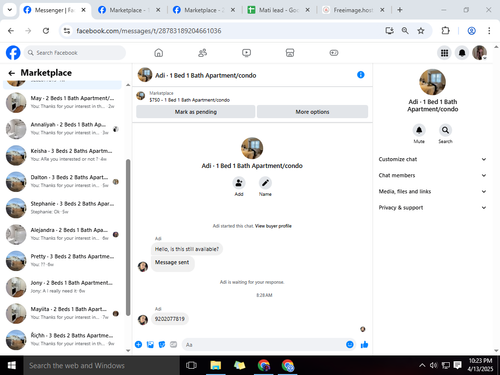This screenshot has width=500, height=375.
Task: Switch to the first Marketplace browser tab
Action: click(x=129, y=10)
